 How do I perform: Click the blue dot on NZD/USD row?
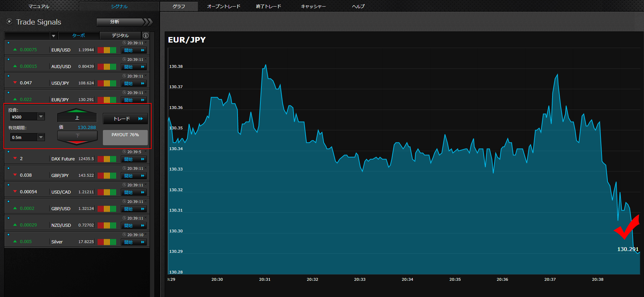(8, 218)
